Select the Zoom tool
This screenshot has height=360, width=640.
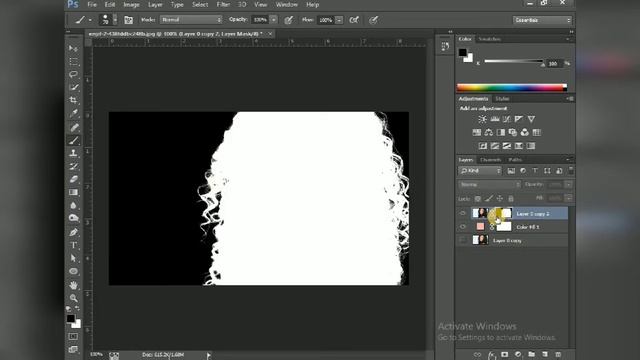tap(73, 298)
